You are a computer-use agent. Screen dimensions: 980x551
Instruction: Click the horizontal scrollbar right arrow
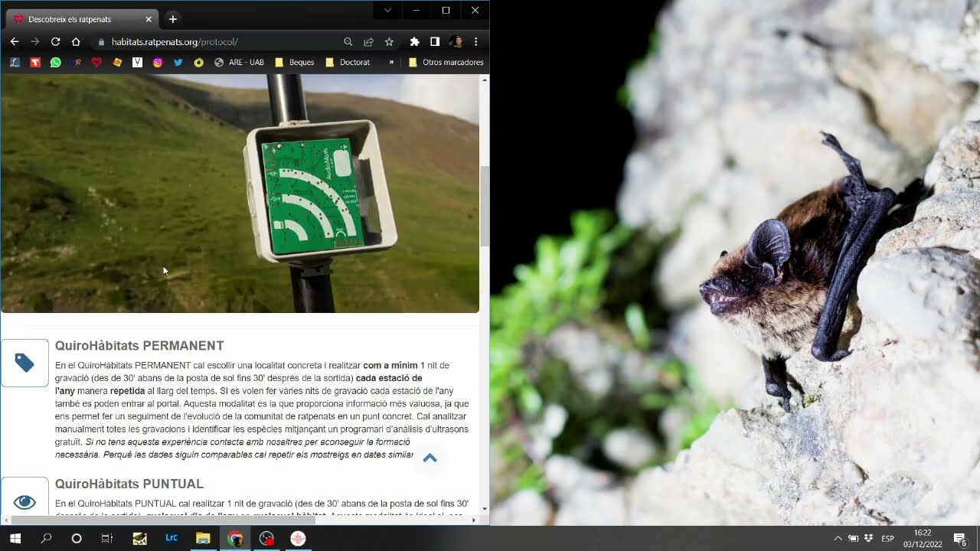click(x=474, y=520)
